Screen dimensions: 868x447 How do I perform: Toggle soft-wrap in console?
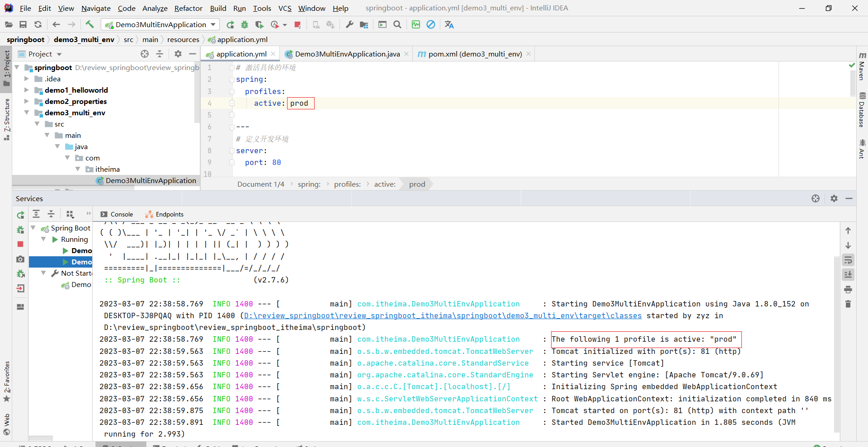click(848, 260)
